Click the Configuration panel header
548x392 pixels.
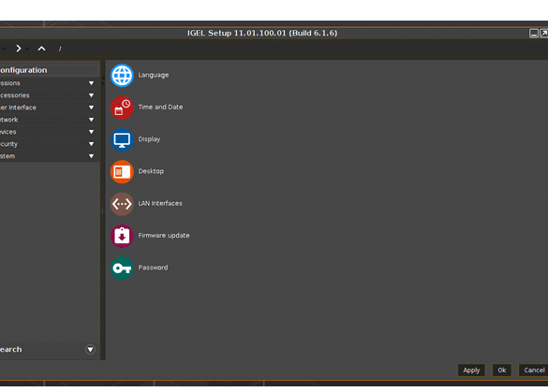pos(50,70)
